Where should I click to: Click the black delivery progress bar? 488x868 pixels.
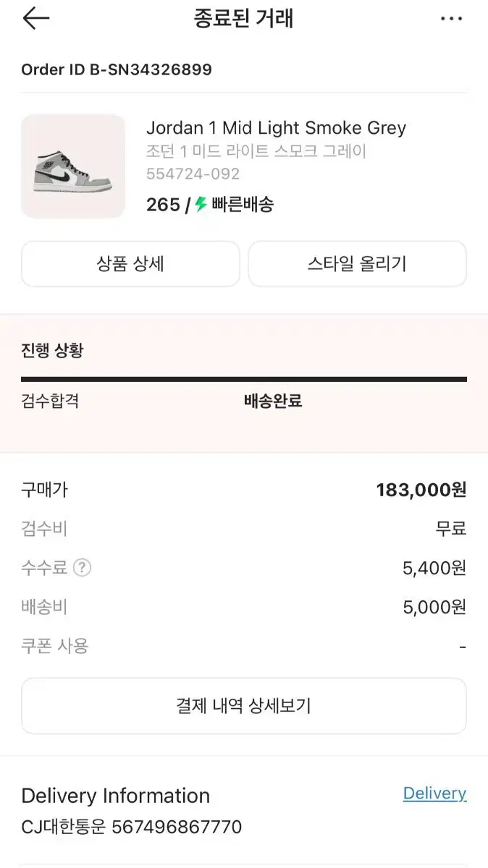[x=243, y=378]
